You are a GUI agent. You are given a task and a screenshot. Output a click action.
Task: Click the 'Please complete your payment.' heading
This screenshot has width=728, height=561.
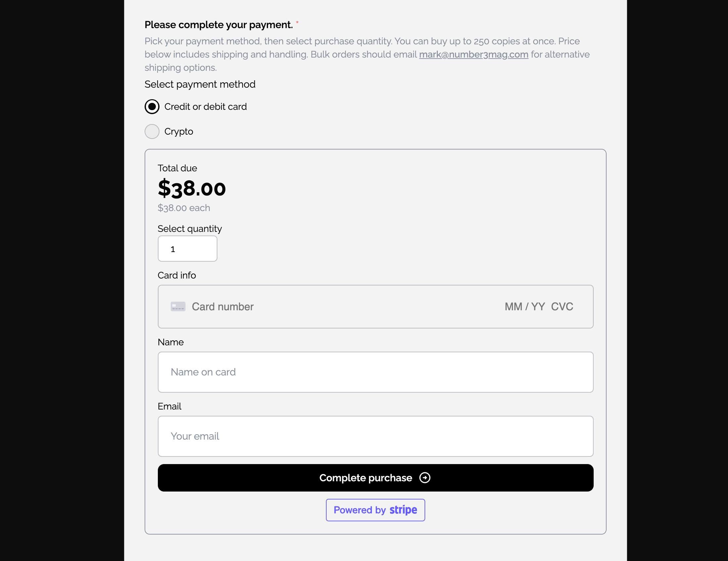pyautogui.click(x=218, y=25)
